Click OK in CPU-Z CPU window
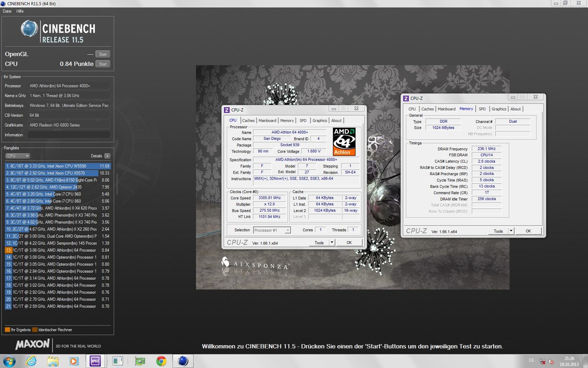This screenshot has height=368, width=588. coord(349,243)
